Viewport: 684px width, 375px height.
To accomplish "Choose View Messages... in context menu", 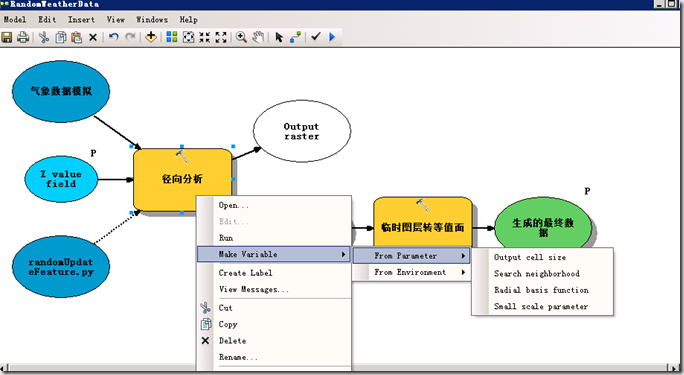I will (x=274, y=290).
